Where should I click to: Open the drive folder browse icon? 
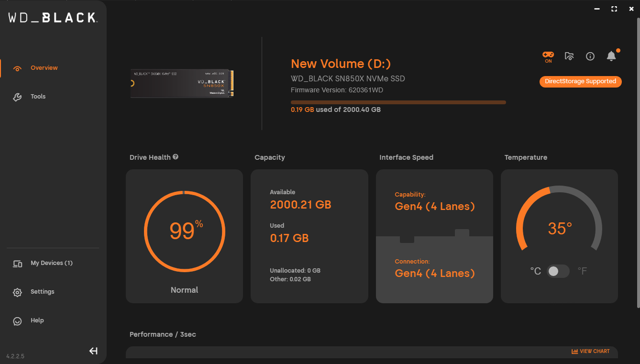[x=569, y=56]
